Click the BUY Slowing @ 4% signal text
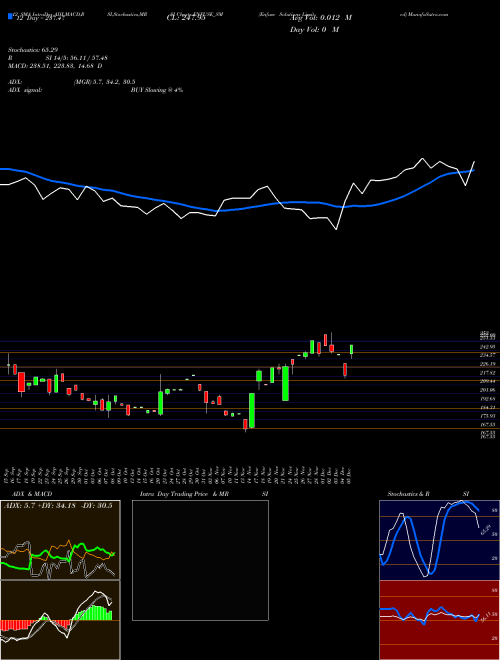The width and height of the screenshot is (500, 660). point(157,90)
